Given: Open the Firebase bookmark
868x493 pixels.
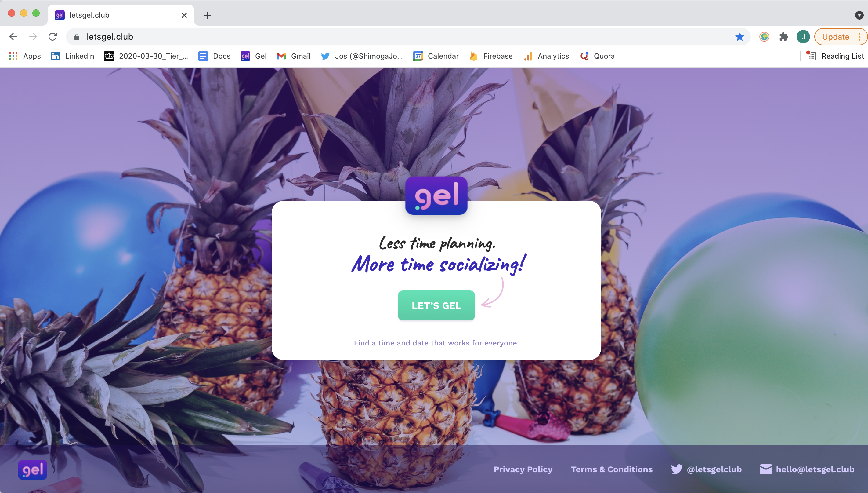Looking at the screenshot, I should pyautogui.click(x=491, y=56).
